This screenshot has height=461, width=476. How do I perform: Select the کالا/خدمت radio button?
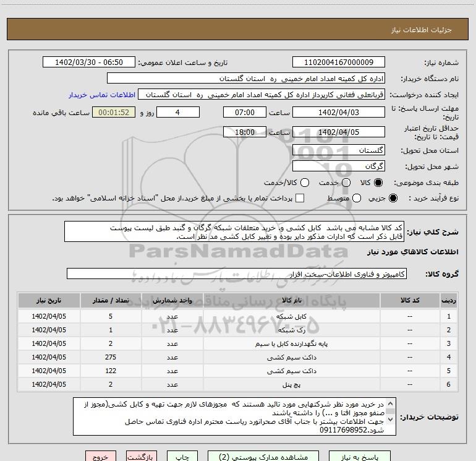[305, 183]
